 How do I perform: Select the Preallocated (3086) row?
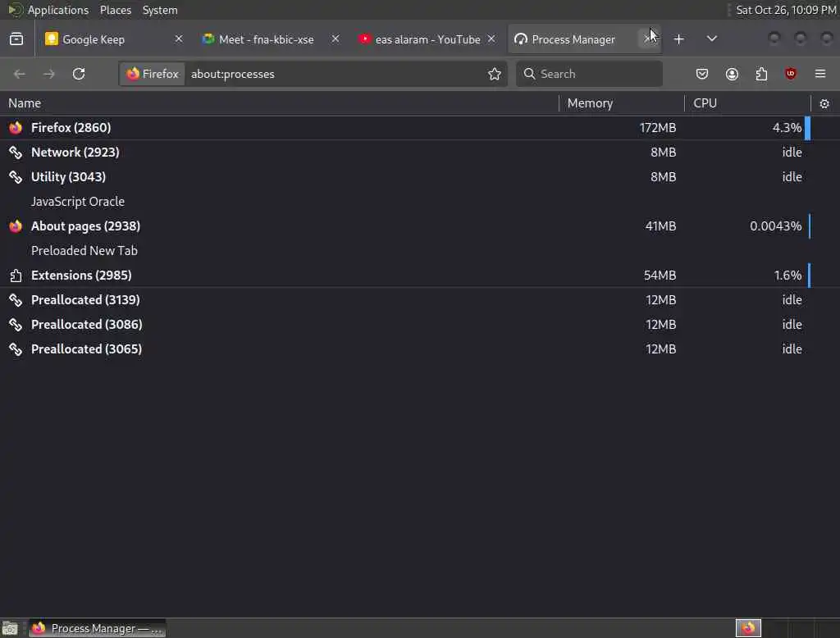(x=420, y=325)
